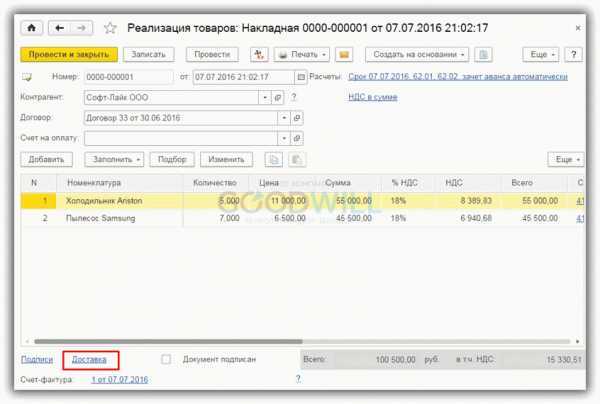
Task: Click document status icon beside Номер
Action: (27, 77)
